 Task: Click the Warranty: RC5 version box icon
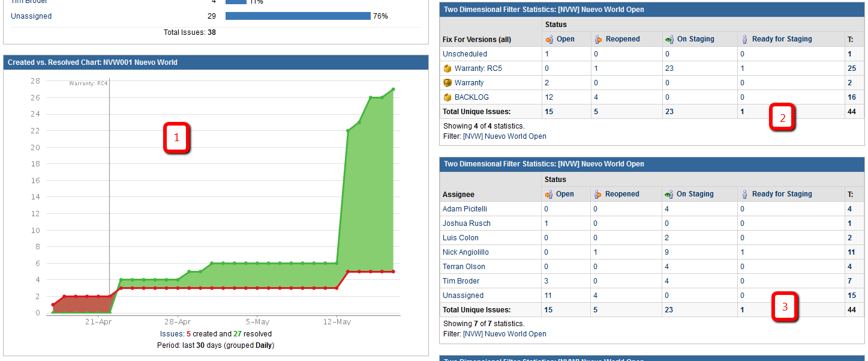[x=447, y=68]
